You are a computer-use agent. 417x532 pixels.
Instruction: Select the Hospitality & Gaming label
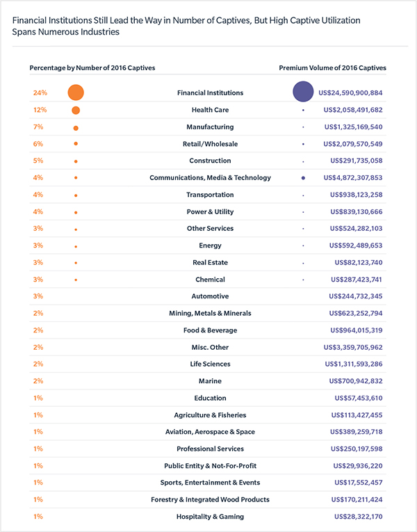(210, 517)
